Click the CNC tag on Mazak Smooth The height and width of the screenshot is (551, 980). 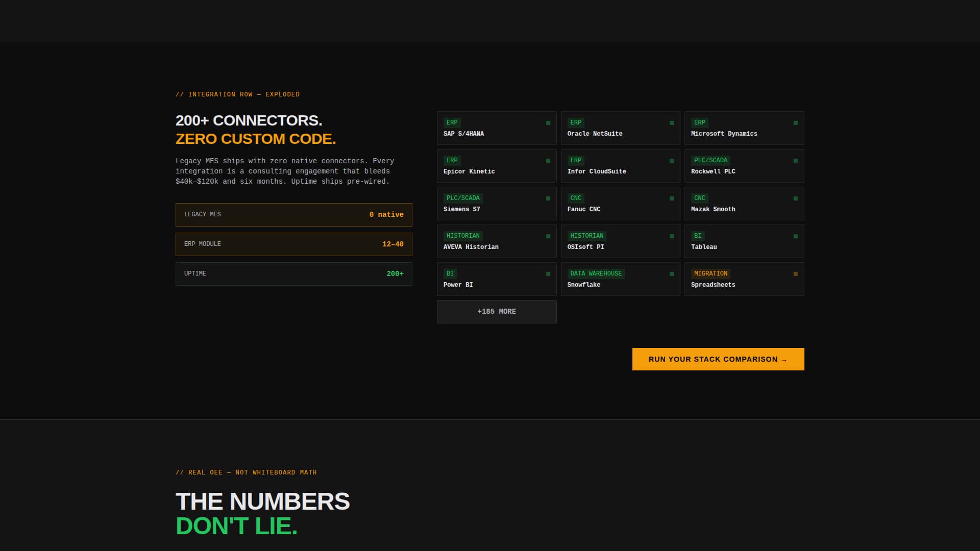(x=700, y=198)
